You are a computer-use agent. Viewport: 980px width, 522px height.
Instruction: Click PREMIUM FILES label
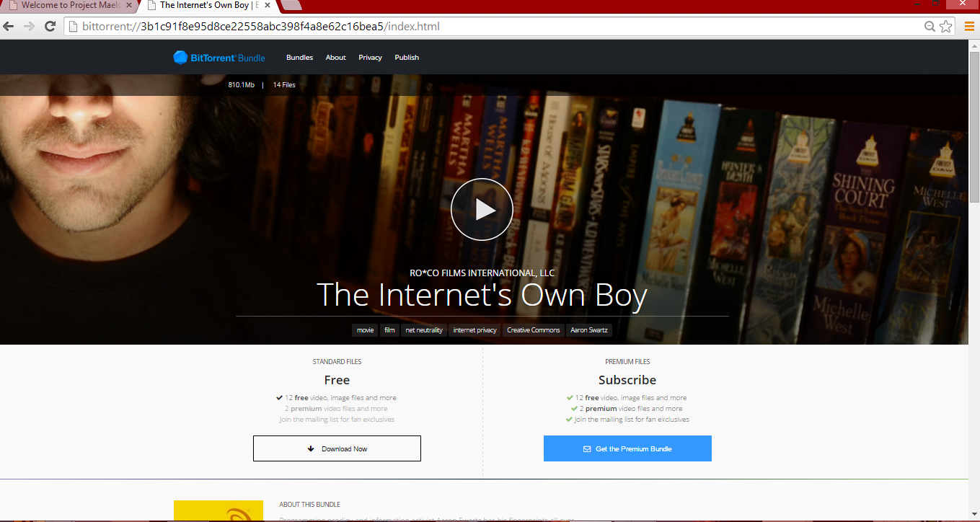627,362
